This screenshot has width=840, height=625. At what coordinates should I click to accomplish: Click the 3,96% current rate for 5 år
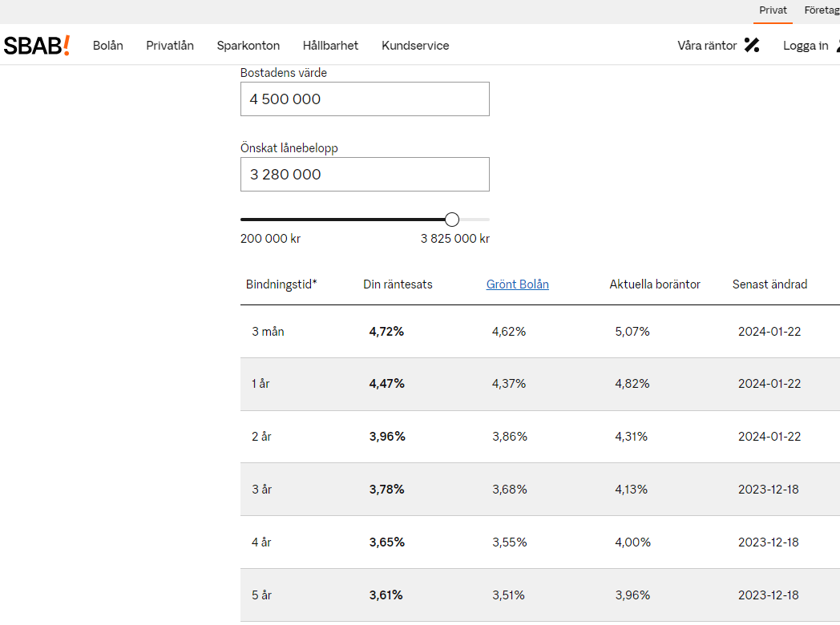pos(632,595)
